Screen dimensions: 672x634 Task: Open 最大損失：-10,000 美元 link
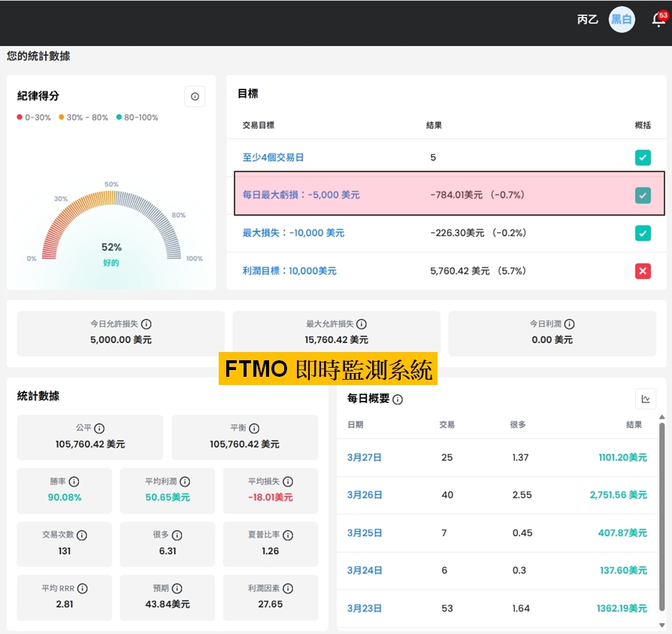[x=294, y=232]
